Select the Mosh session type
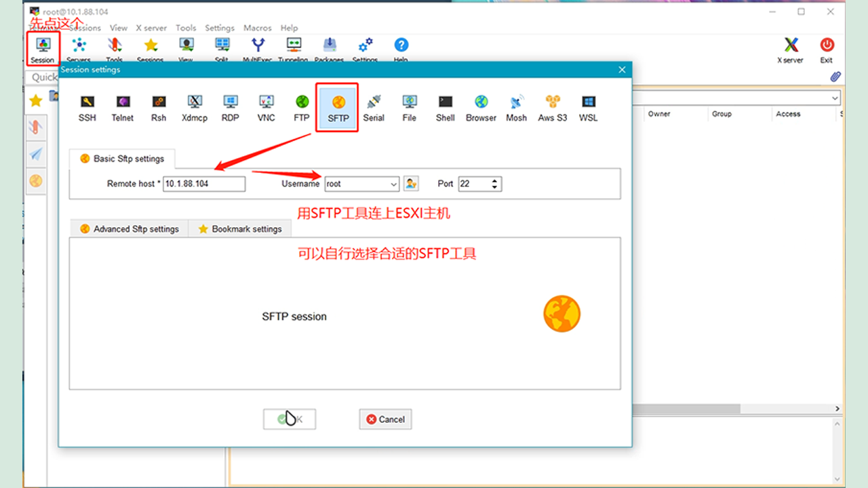The image size is (868, 488). [517, 108]
